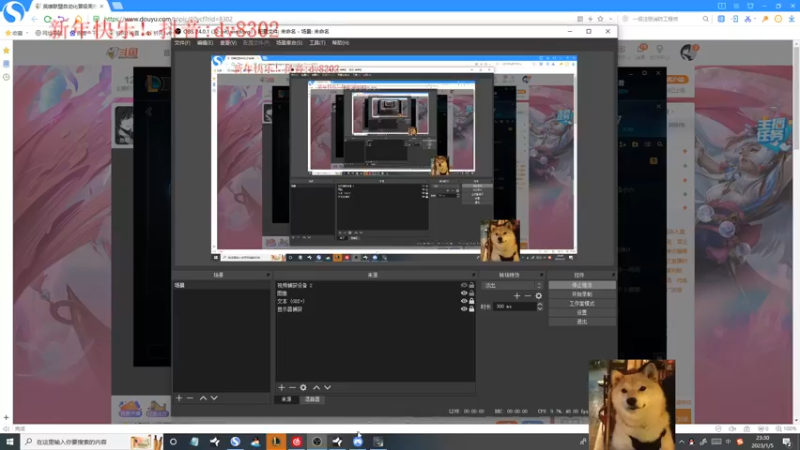Open OBS Studio icon on taskbar
This screenshot has height=450, width=800.
point(317,441)
